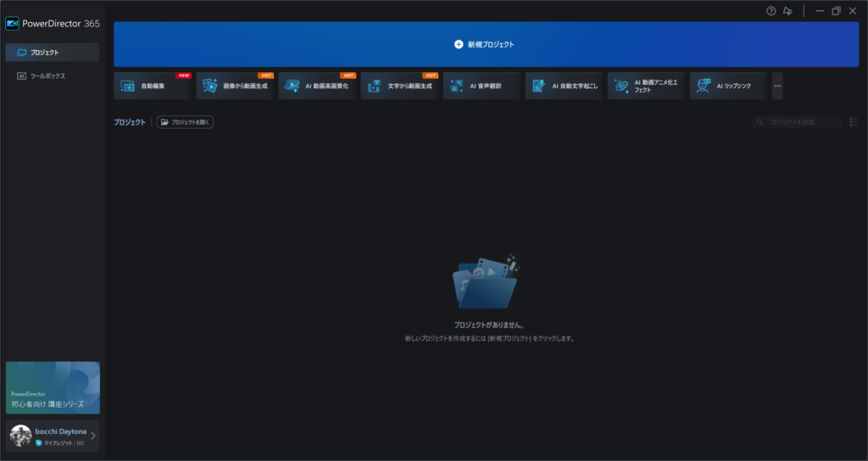The width and height of the screenshot is (868, 461).
Task: Start 文字から動画生成 tool
Action: coord(400,86)
